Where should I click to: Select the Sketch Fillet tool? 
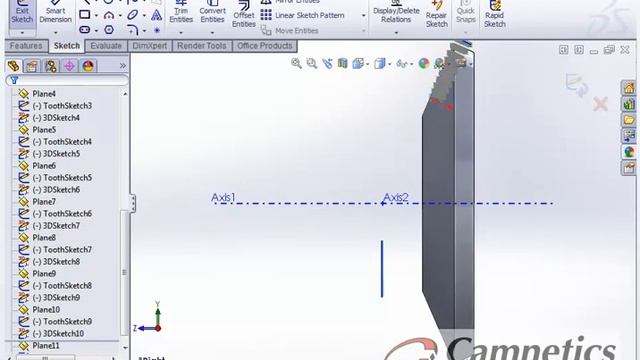click(133, 30)
